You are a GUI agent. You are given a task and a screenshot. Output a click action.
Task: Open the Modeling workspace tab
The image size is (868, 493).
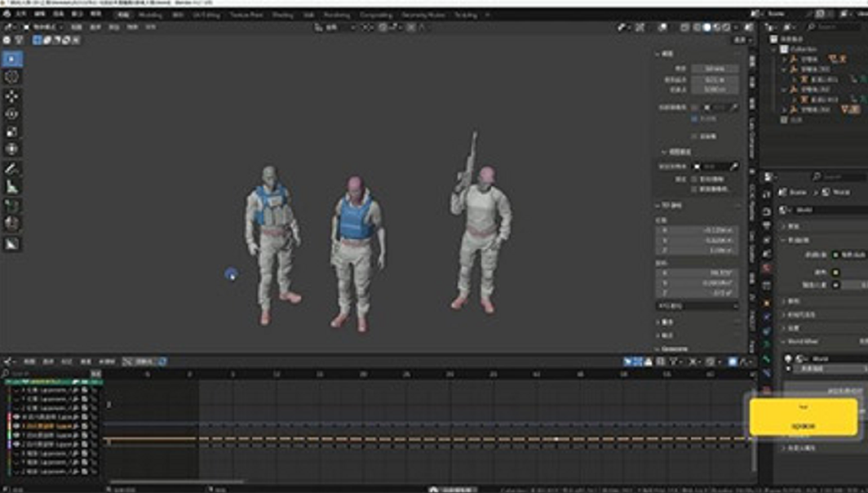click(x=150, y=15)
